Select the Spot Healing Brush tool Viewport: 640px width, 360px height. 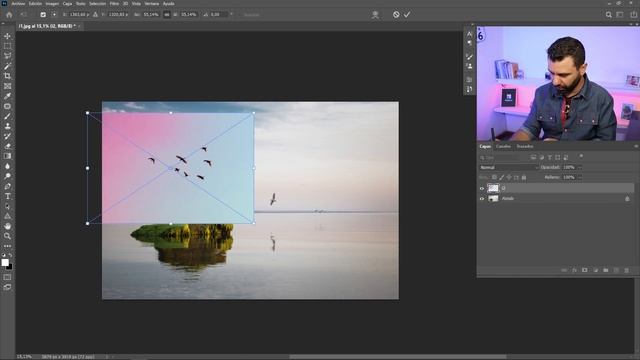[7, 106]
